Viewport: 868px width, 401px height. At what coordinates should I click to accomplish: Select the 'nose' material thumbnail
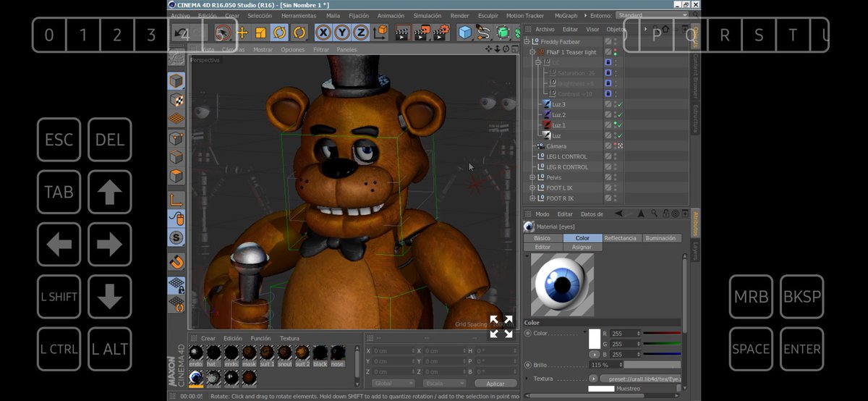pos(338,355)
